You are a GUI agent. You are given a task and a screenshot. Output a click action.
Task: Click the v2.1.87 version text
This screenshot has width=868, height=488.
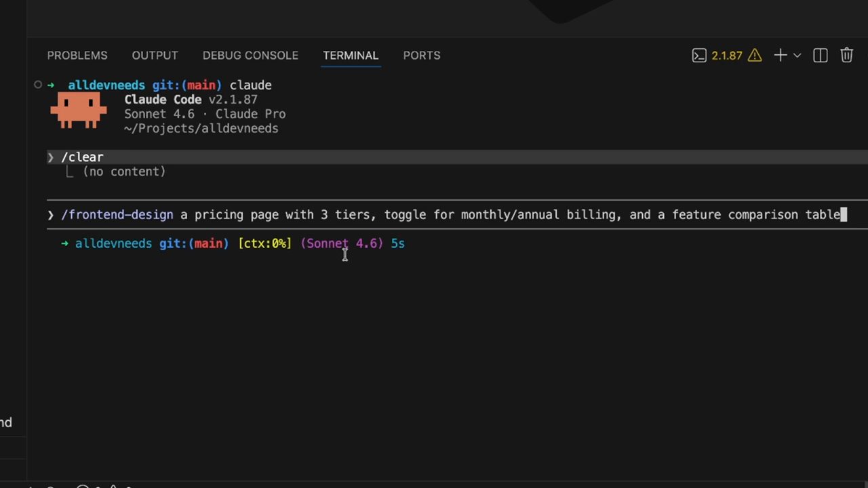[233, 100]
